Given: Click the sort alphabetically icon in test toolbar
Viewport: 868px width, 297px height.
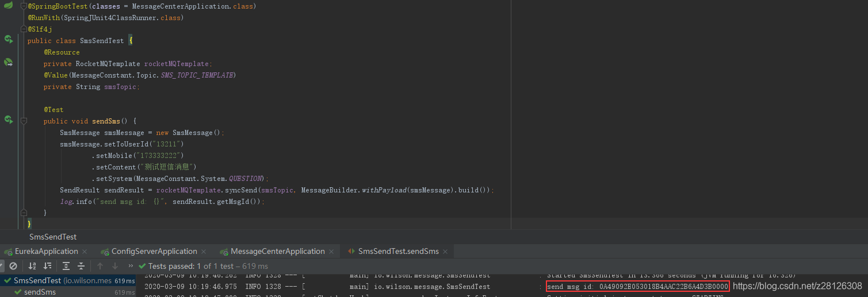Looking at the screenshot, I should 32,266.
